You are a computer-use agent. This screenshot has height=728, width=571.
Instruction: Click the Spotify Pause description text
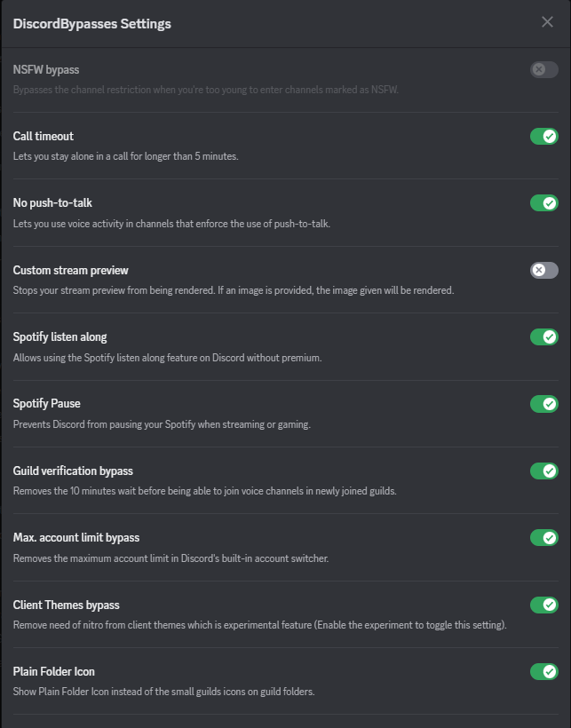(x=162, y=424)
